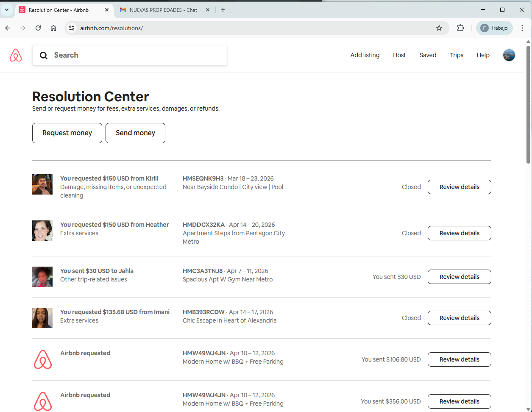Click the Airbnb logo home icon
Screen dimensions: 532x412
16,55
